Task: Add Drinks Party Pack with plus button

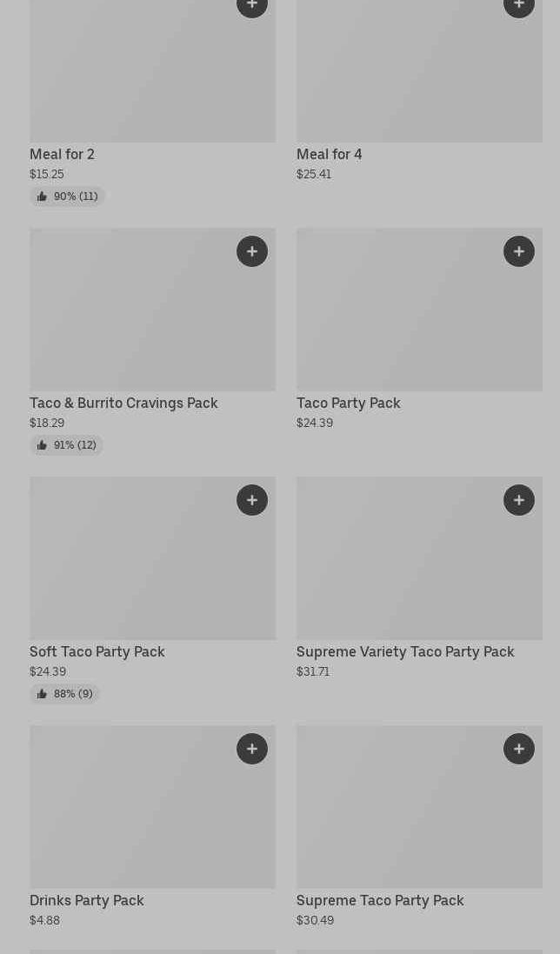Action: click(252, 749)
